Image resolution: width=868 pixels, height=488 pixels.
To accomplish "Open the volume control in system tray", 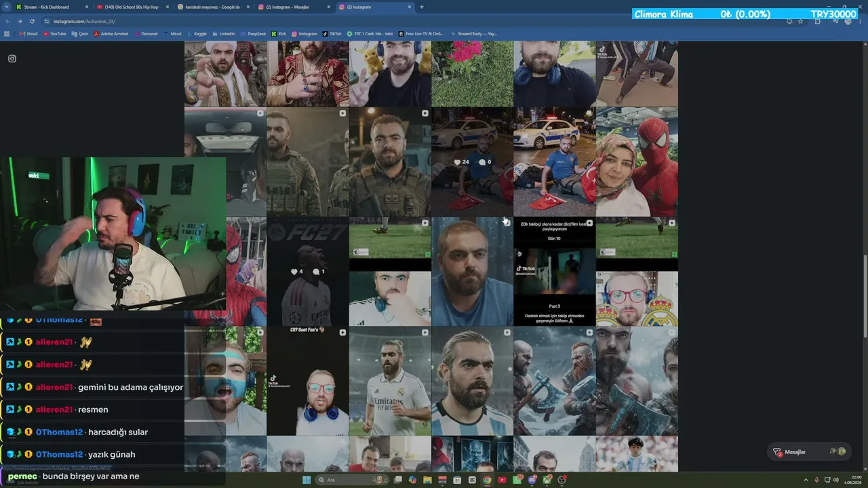I will coord(835,480).
